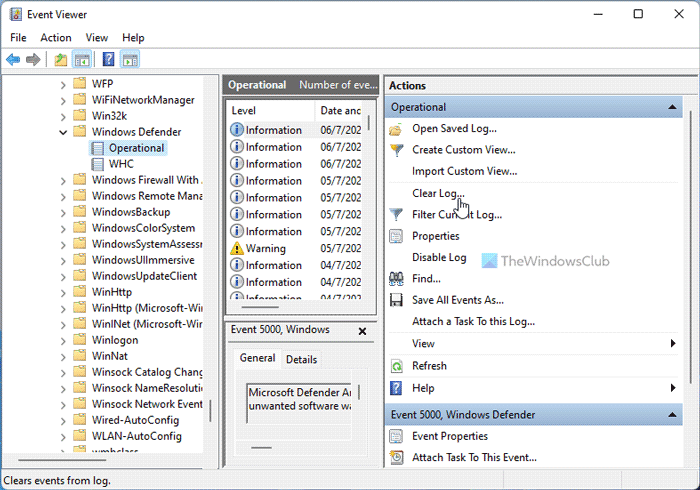Viewport: 700px width, 490px height.
Task: Open the File menu
Action: [x=18, y=37]
